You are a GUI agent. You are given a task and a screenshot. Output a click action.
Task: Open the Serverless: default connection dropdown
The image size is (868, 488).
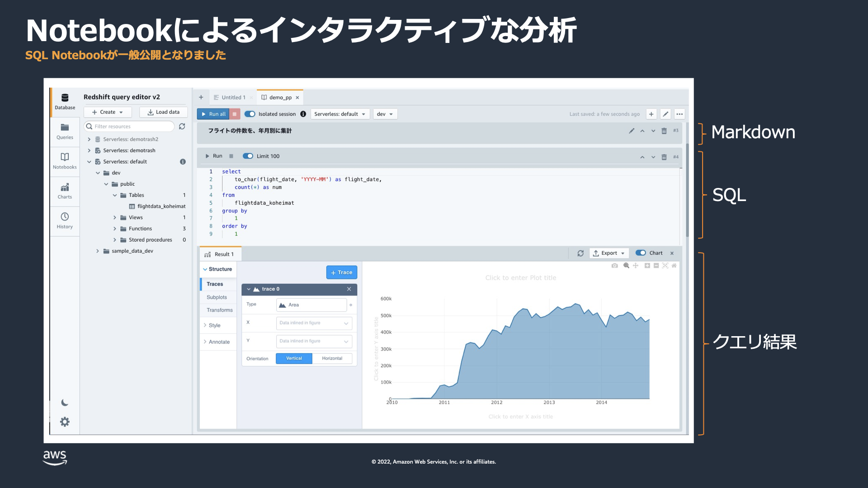[x=340, y=114]
